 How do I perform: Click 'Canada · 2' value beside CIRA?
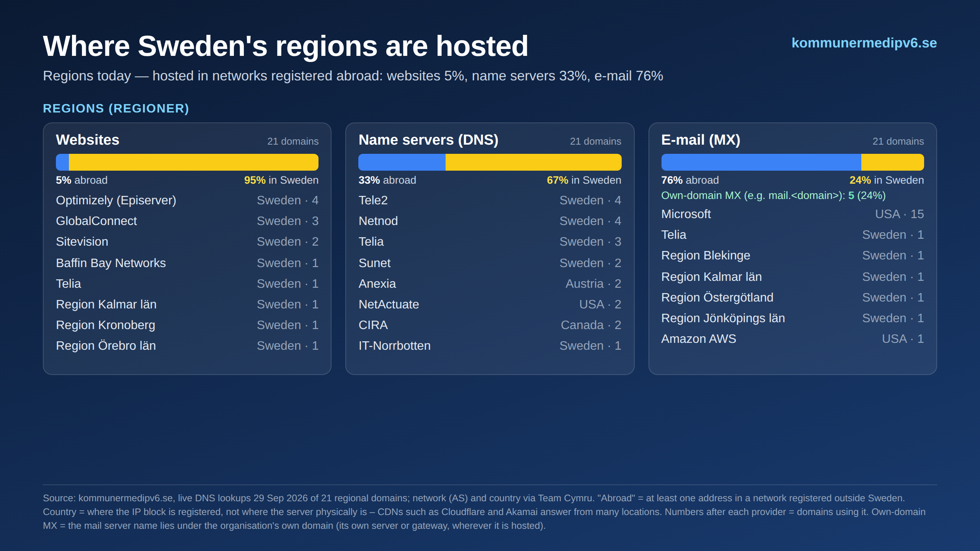coord(591,325)
